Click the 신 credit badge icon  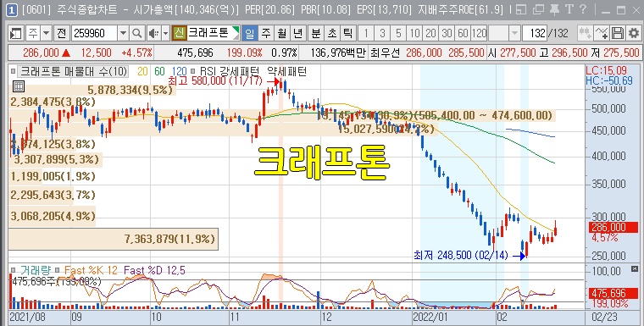(x=179, y=33)
